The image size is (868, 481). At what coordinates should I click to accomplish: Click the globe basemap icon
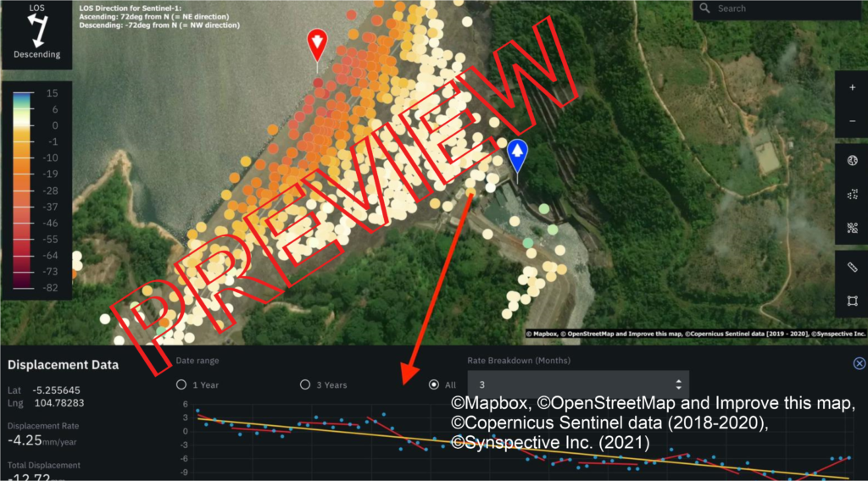tap(852, 160)
